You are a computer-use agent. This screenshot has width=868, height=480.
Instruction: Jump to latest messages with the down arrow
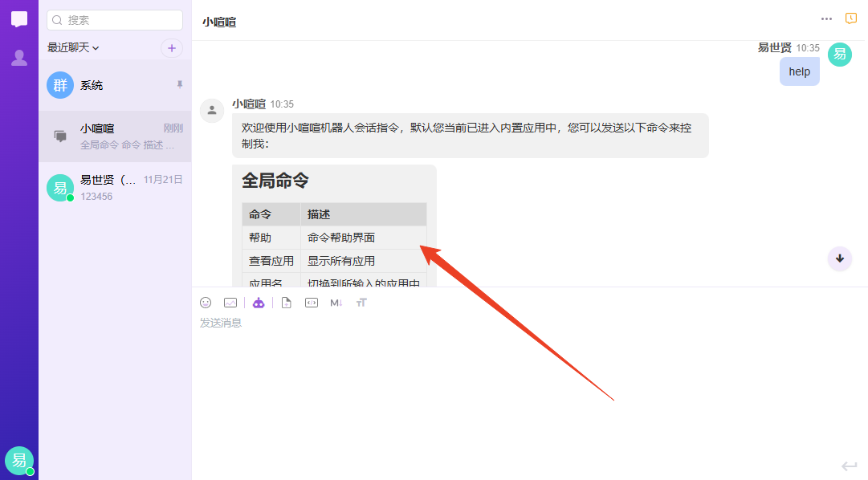tap(839, 259)
